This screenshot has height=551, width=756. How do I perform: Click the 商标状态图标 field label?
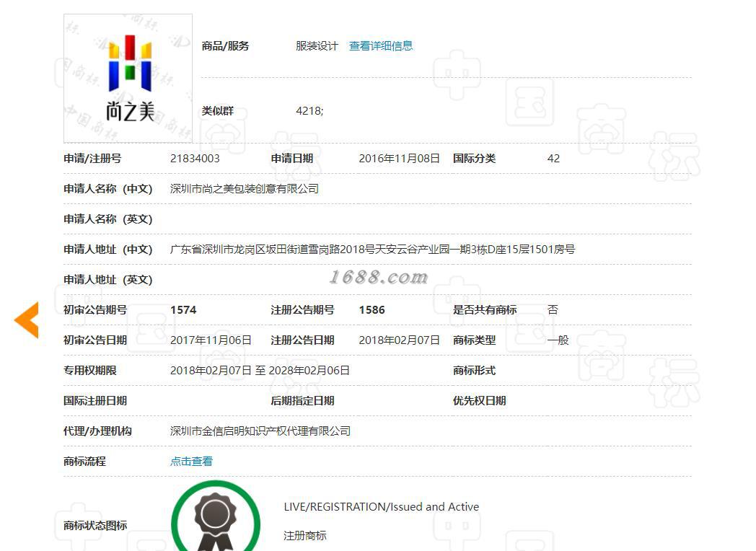pyautogui.click(x=95, y=526)
